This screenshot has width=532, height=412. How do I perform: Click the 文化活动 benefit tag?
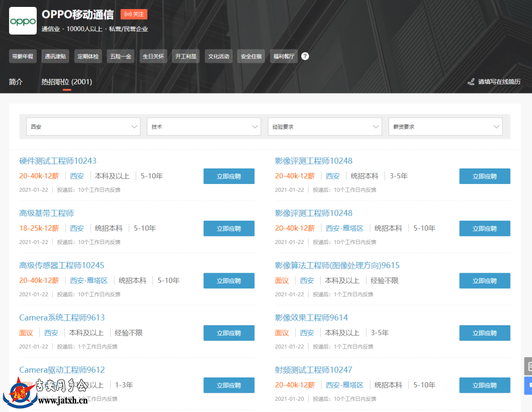pyautogui.click(x=219, y=56)
